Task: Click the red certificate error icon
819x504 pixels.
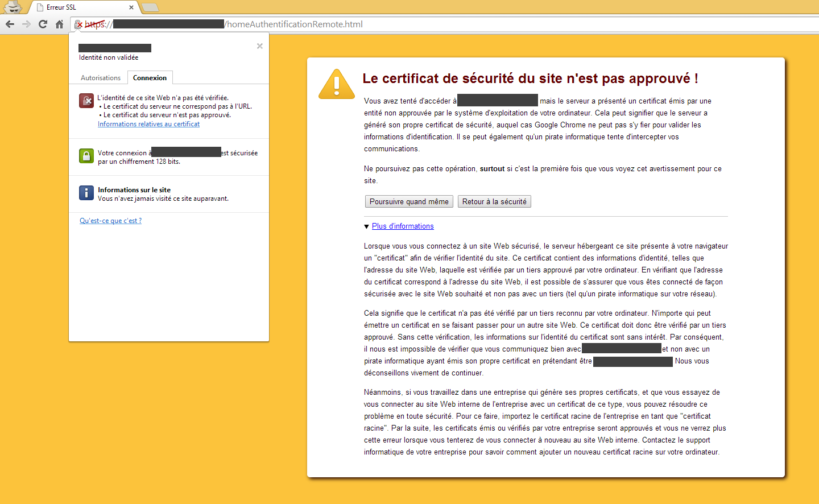Action: [86, 101]
